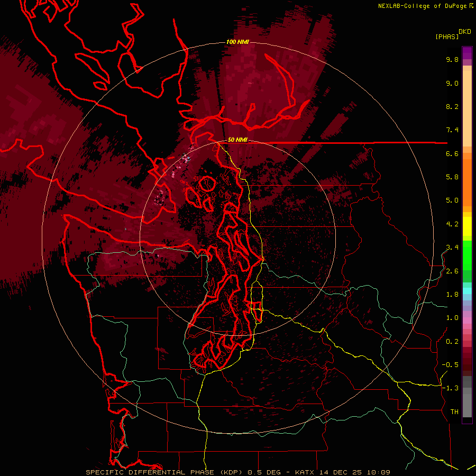Click the 1.0 legend value

click(x=452, y=318)
